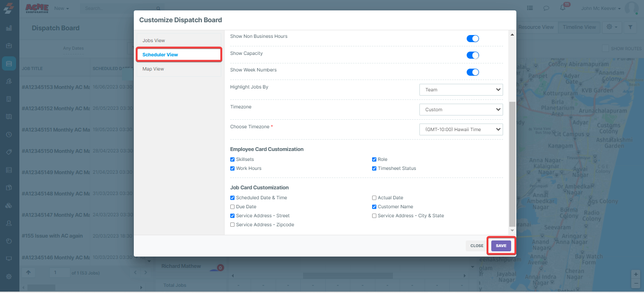Click the Close button in dialog
The image size is (644, 293).
point(477,246)
